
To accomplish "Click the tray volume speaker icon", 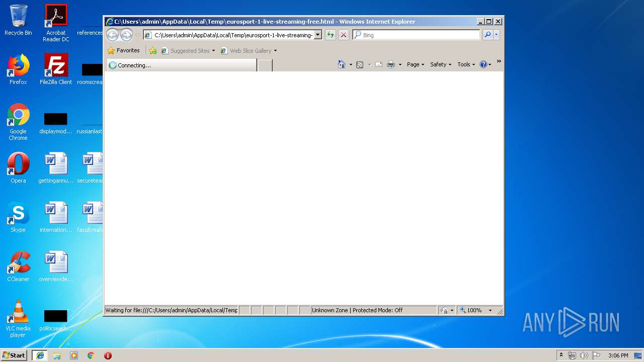I will click(584, 355).
